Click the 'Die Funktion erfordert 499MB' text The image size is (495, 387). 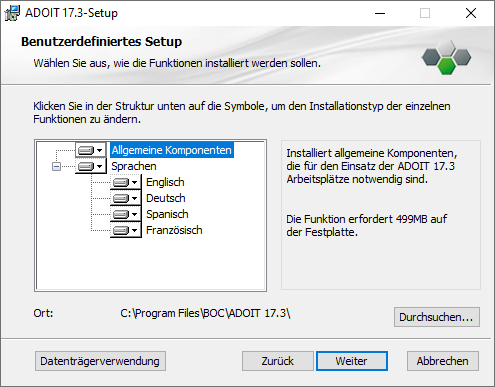[367, 225]
